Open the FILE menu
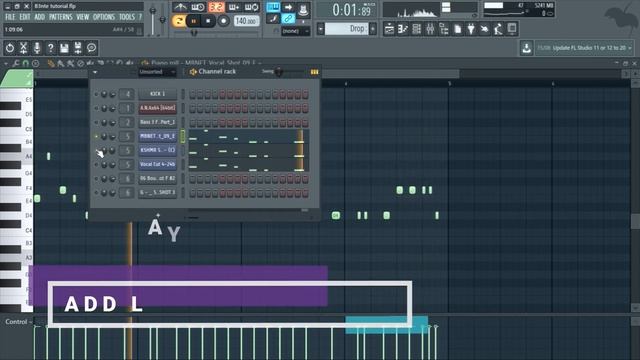Screen dimensions: 640x360 coord(10,17)
